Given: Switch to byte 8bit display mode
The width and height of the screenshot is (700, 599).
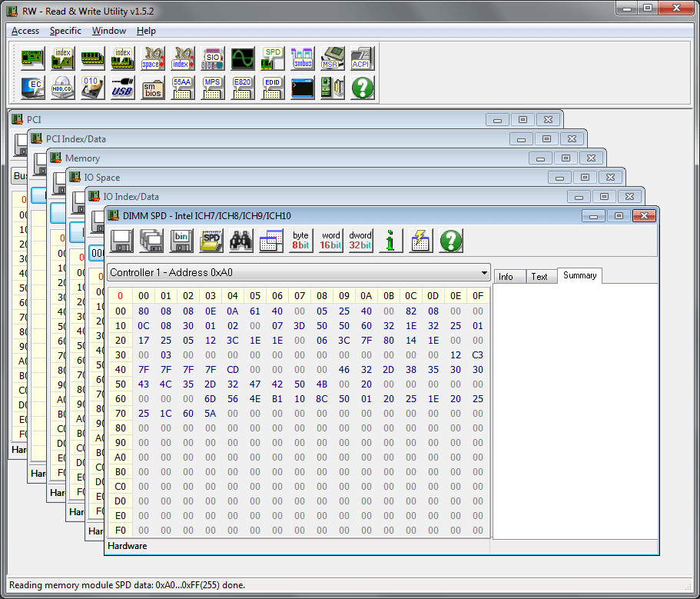Looking at the screenshot, I should click(x=301, y=241).
